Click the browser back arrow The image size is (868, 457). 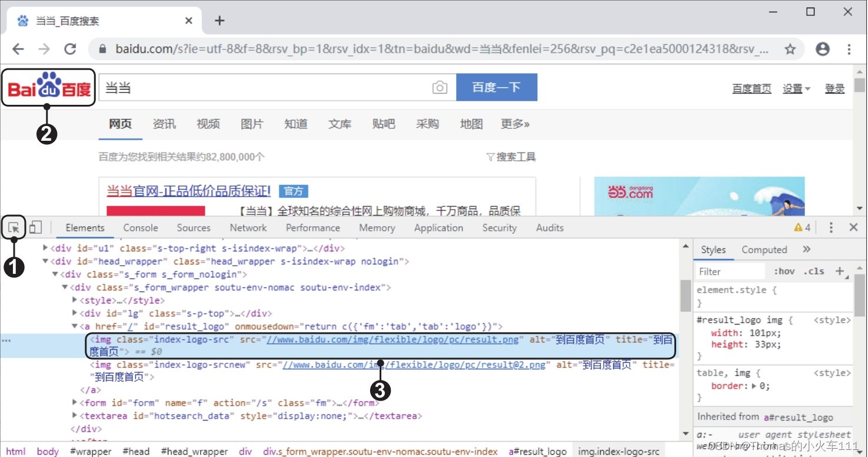pyautogui.click(x=18, y=49)
